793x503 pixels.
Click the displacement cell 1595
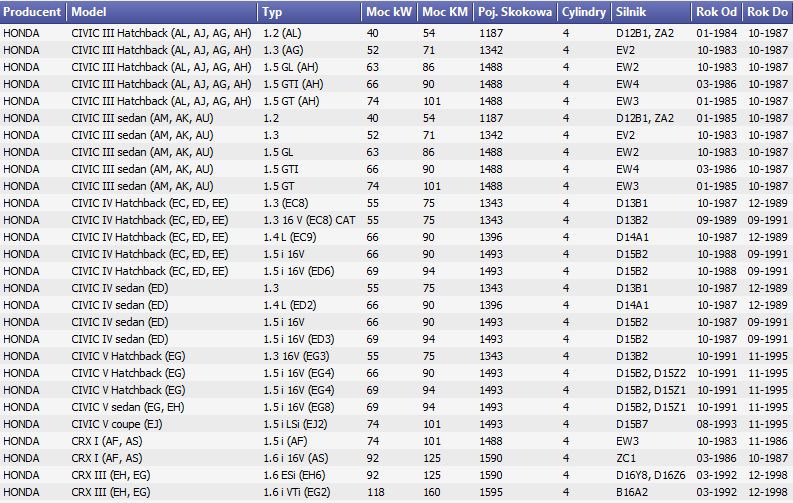coord(491,492)
